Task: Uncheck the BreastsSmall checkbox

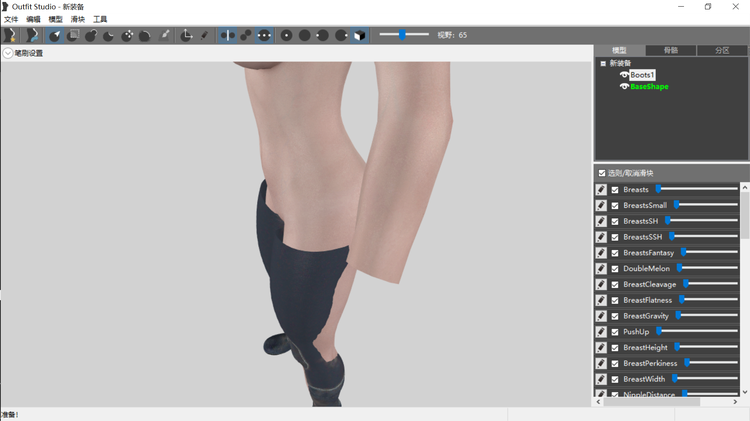Action: [x=615, y=206]
